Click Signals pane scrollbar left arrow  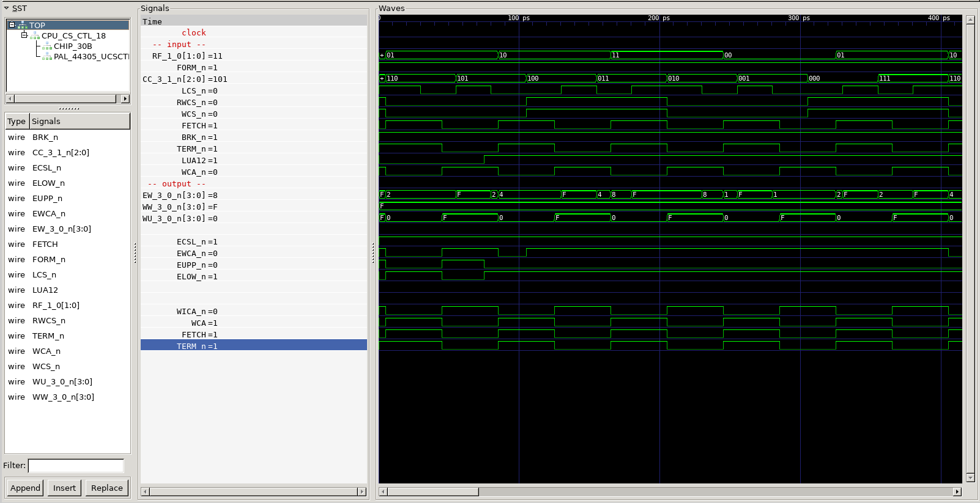[x=145, y=491]
